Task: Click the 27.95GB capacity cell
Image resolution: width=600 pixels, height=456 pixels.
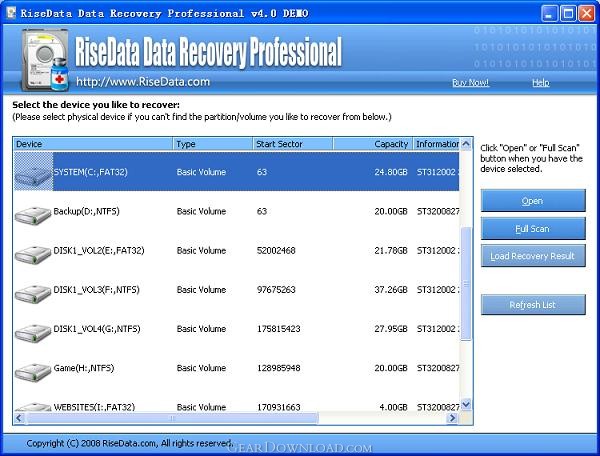Action: pos(391,329)
